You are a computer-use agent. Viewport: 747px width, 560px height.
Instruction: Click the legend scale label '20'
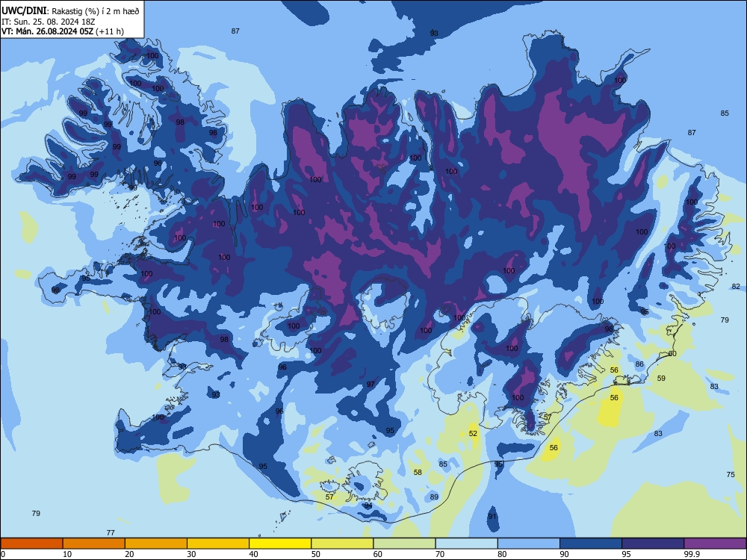click(129, 554)
